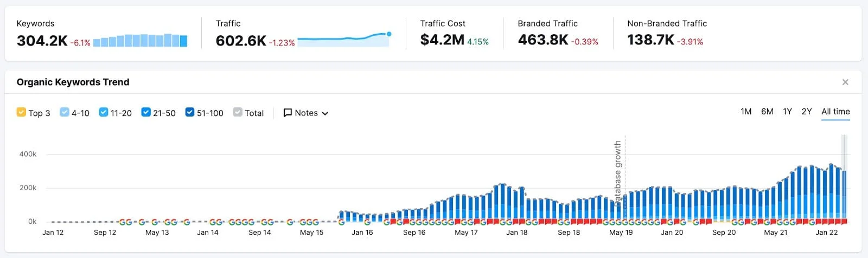Disable the 51-100 positions checkbox
This screenshot has width=868, height=258.
(190, 112)
